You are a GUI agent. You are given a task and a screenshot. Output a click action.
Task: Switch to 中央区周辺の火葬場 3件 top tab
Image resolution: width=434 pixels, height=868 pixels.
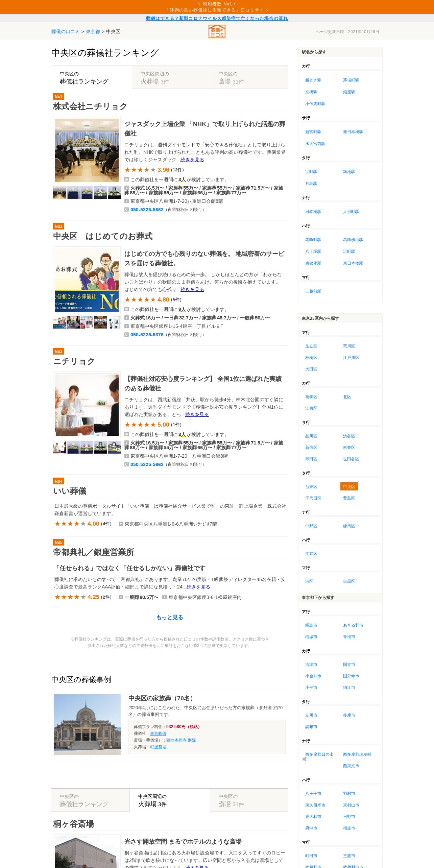point(171,78)
